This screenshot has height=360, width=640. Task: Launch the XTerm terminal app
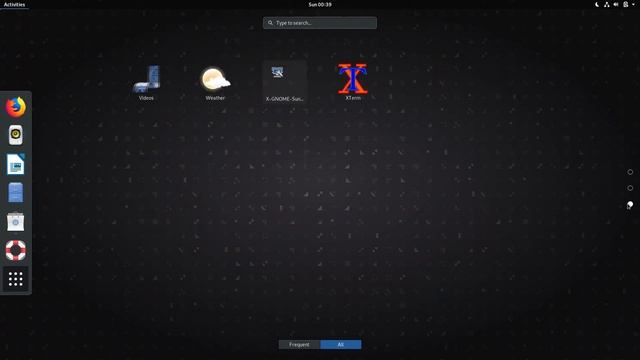(353, 82)
